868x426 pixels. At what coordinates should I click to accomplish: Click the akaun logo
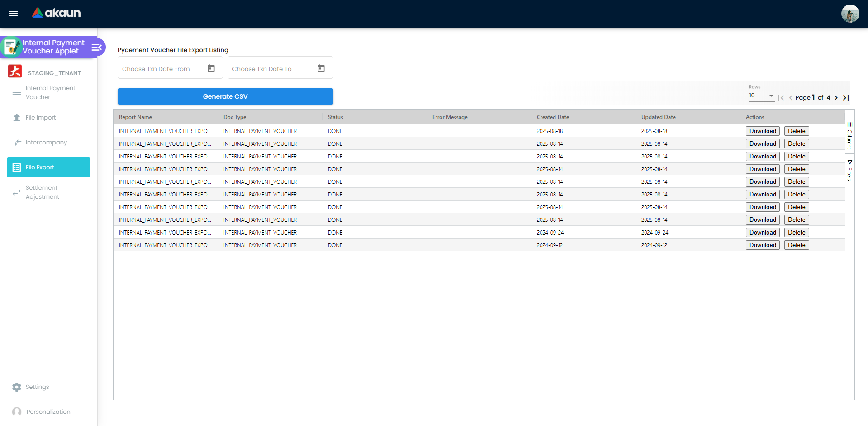point(56,13)
